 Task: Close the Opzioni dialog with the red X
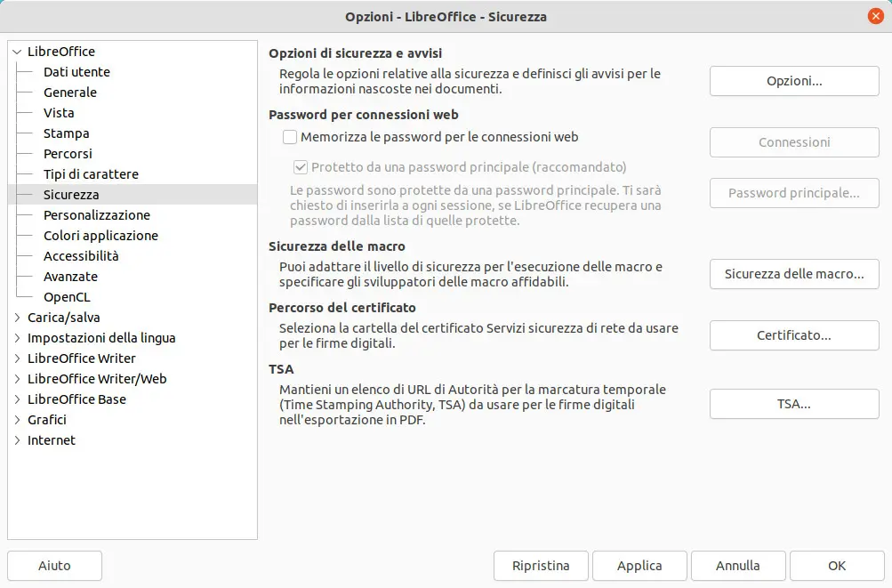coord(875,16)
